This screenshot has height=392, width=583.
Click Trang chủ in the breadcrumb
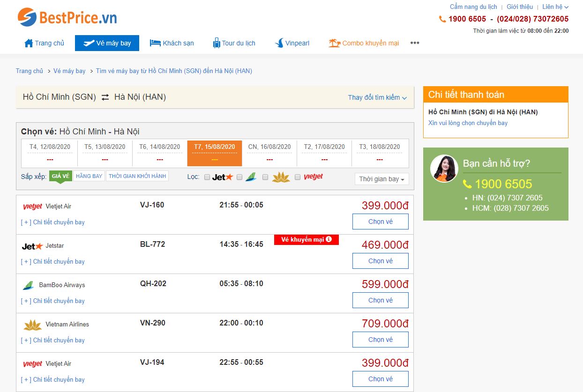[30, 71]
